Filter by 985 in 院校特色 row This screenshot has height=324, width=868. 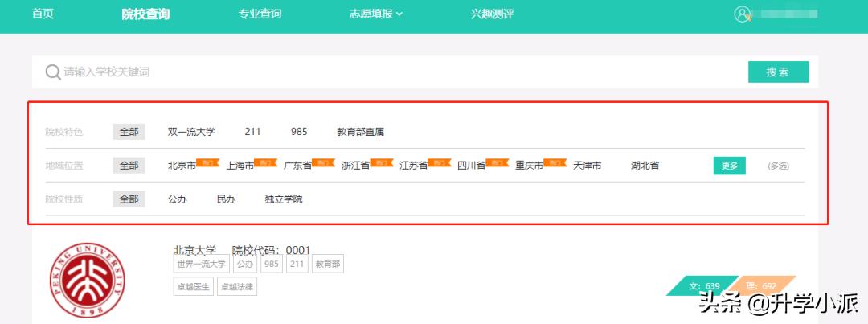[x=299, y=132]
